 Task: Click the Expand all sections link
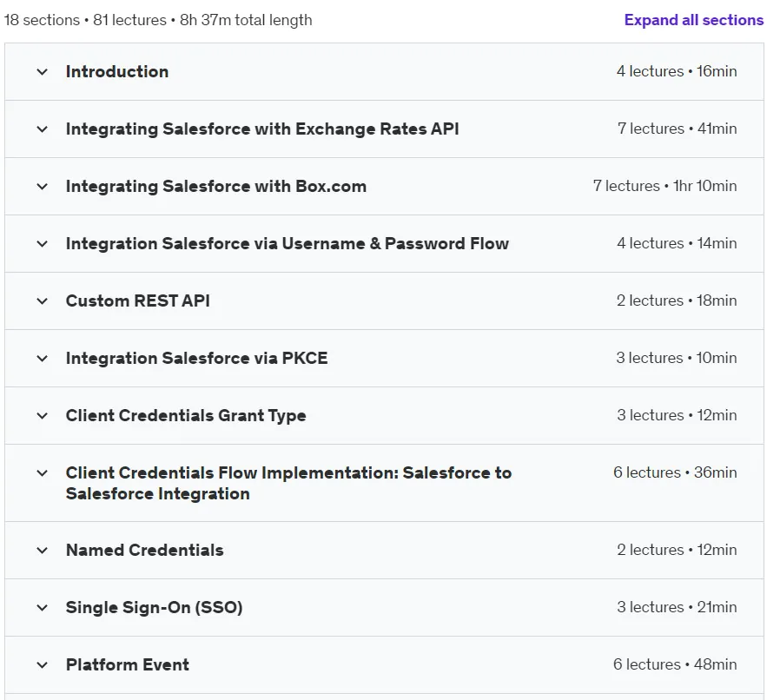click(694, 20)
